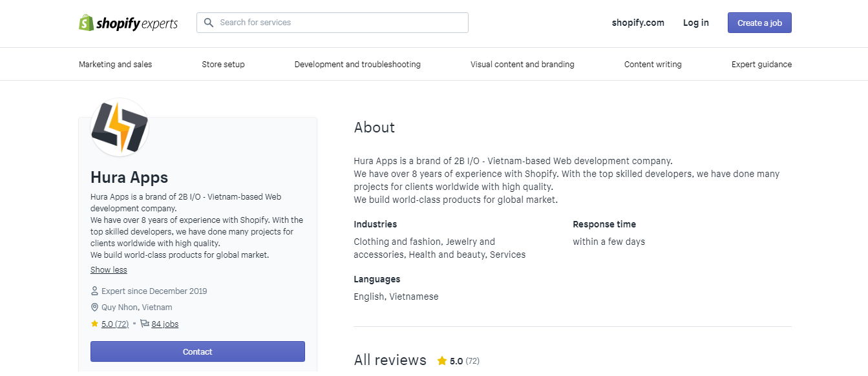Click the person icon beside Expert since
The image size is (868, 376).
point(94,291)
